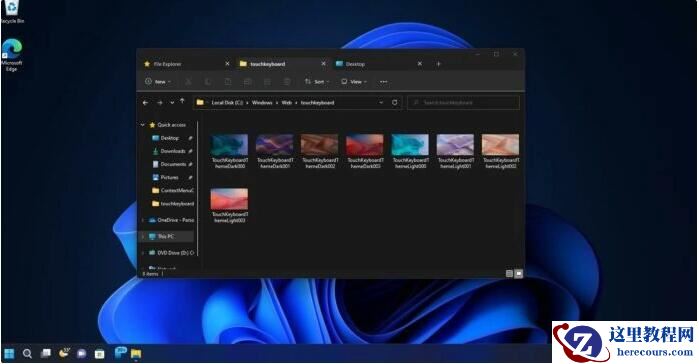Expand address bar history dropdown
699x364 pixels.
(381, 102)
